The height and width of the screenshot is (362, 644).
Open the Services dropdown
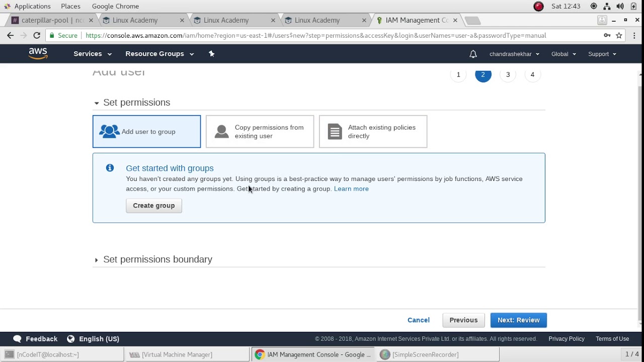coord(93,54)
